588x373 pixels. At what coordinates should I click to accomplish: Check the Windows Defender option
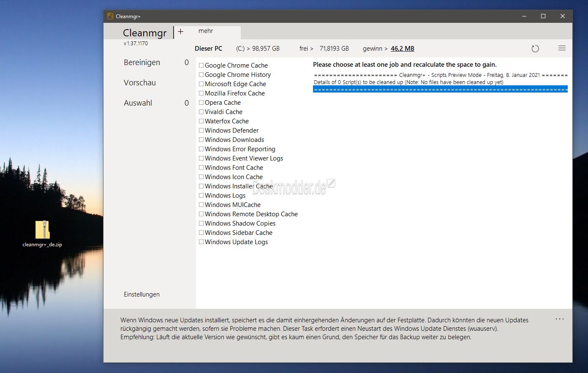[201, 131]
